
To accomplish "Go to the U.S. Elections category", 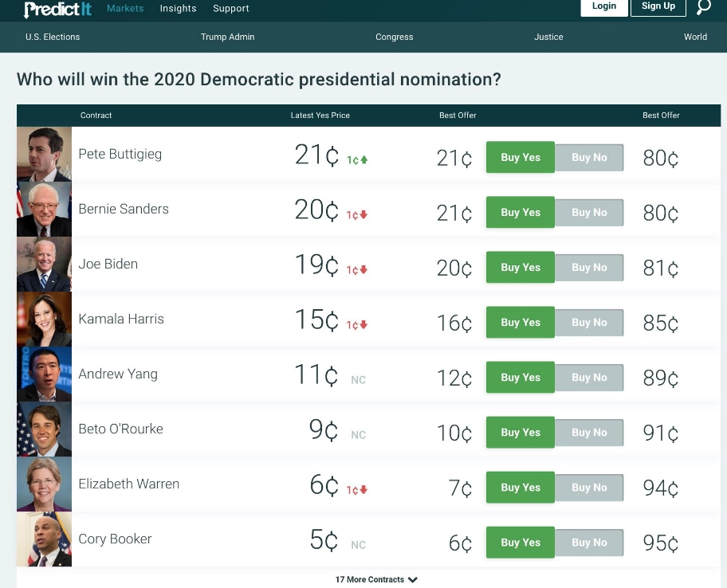I will coord(53,37).
